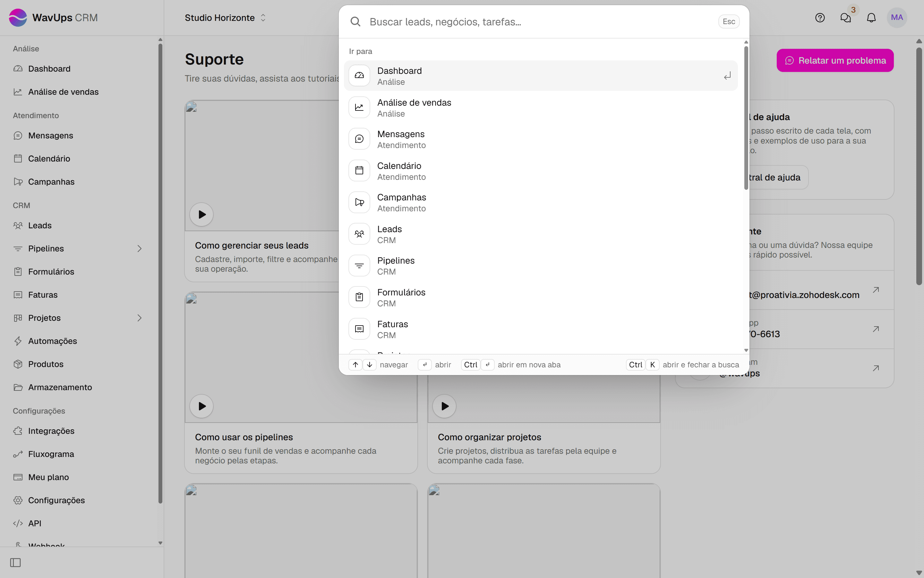Image resolution: width=924 pixels, height=578 pixels.
Task: Click the Automações lightning icon in sidebar
Action: pyautogui.click(x=18, y=341)
